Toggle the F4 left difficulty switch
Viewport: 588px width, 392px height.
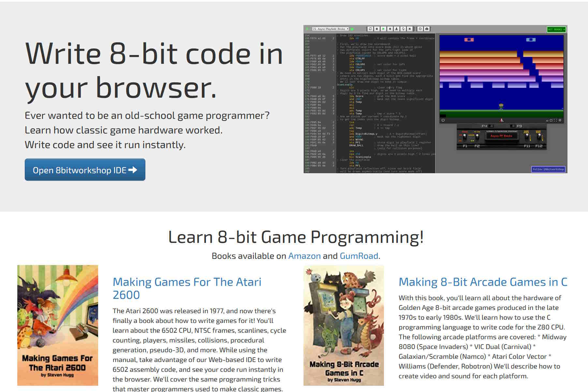click(x=491, y=126)
